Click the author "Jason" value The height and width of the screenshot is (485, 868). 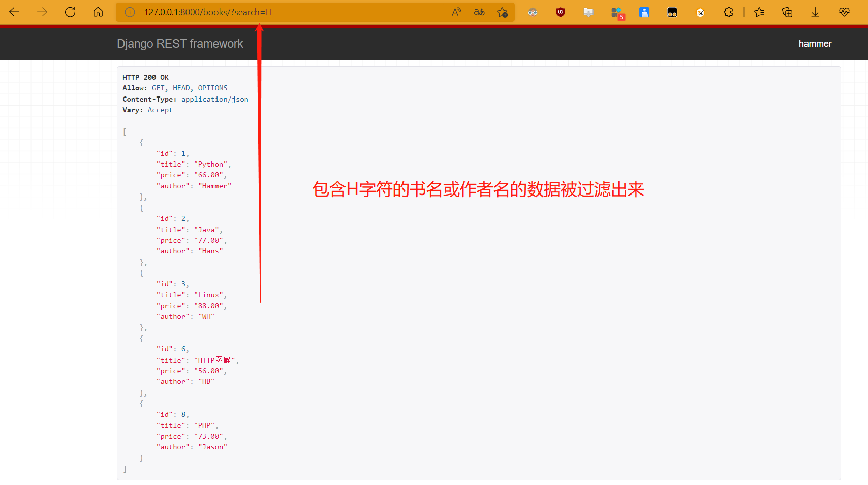point(212,447)
